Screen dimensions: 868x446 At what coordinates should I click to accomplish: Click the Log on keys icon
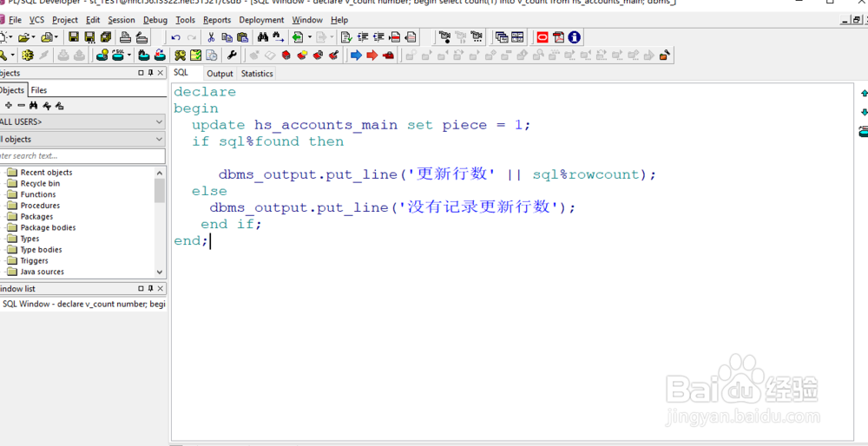point(180,55)
